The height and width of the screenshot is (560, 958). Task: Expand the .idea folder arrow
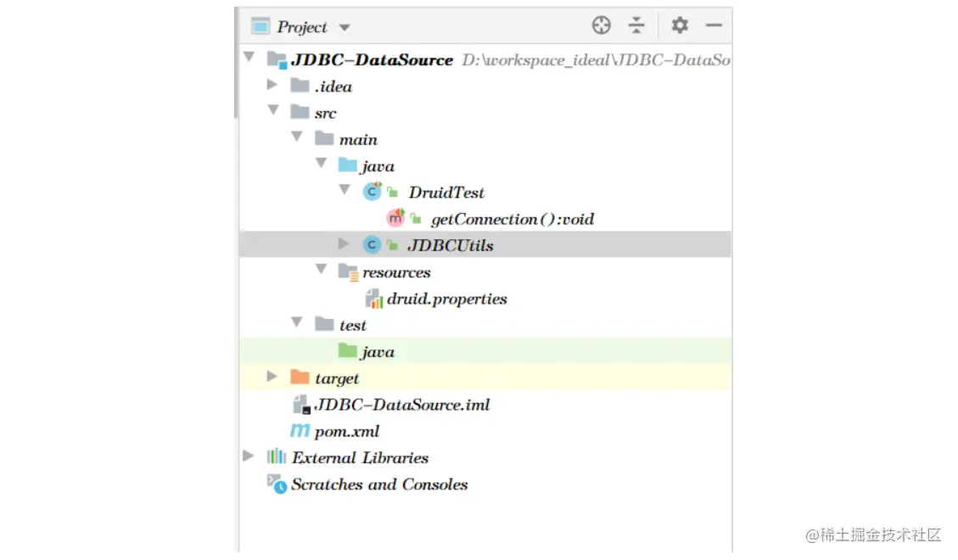[272, 84]
